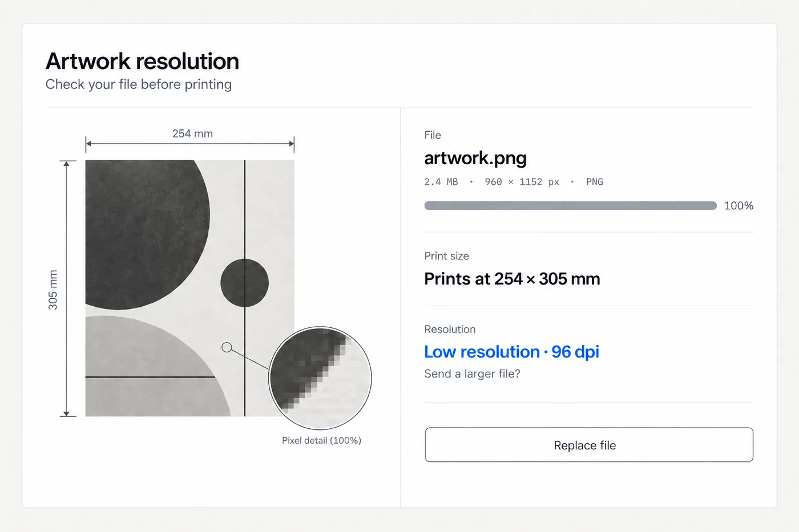
Task: Click the Artwork resolution heading
Action: [x=142, y=61]
